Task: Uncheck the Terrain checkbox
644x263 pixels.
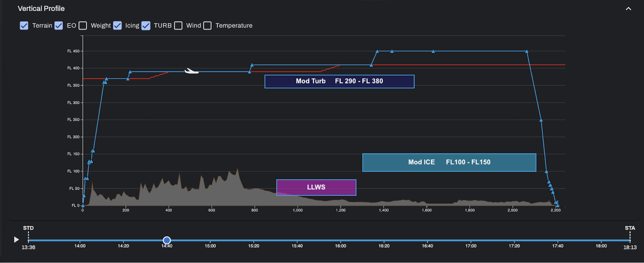Action: 24,26
